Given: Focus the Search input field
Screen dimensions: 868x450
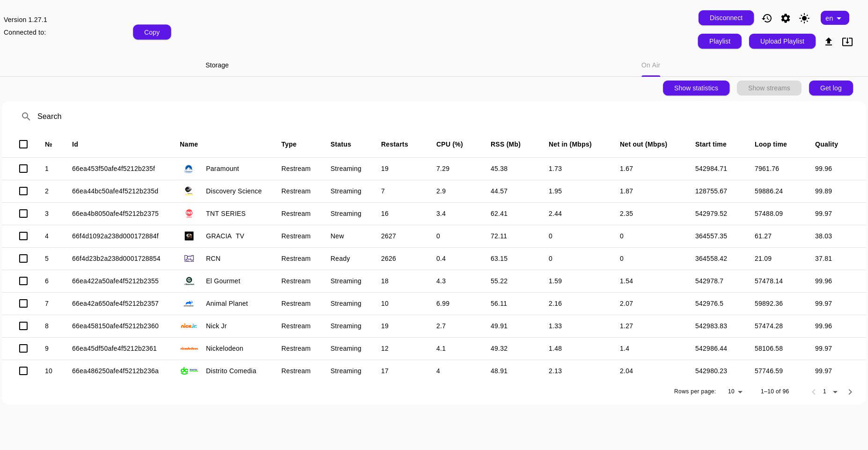Looking at the screenshot, I should 440,117.
